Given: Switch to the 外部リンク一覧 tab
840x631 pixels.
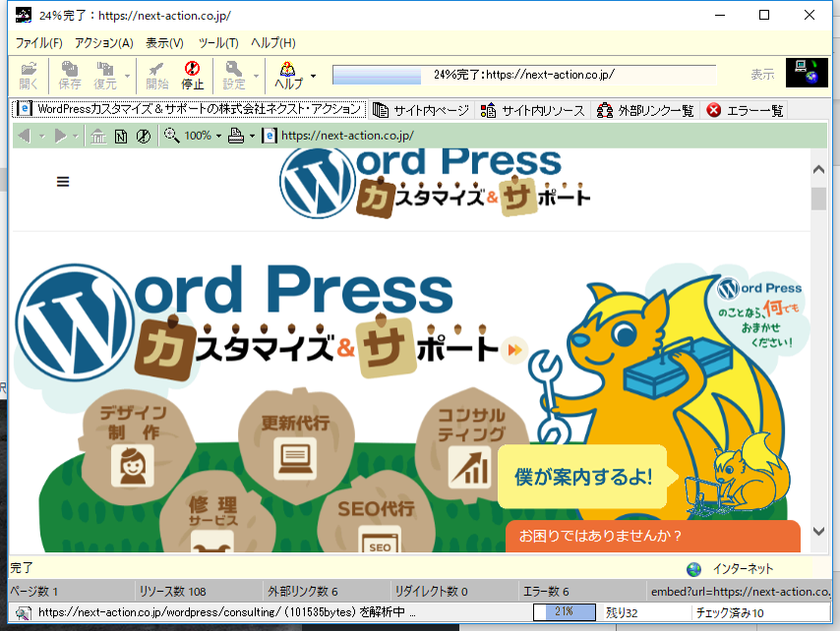Looking at the screenshot, I should point(645,110).
